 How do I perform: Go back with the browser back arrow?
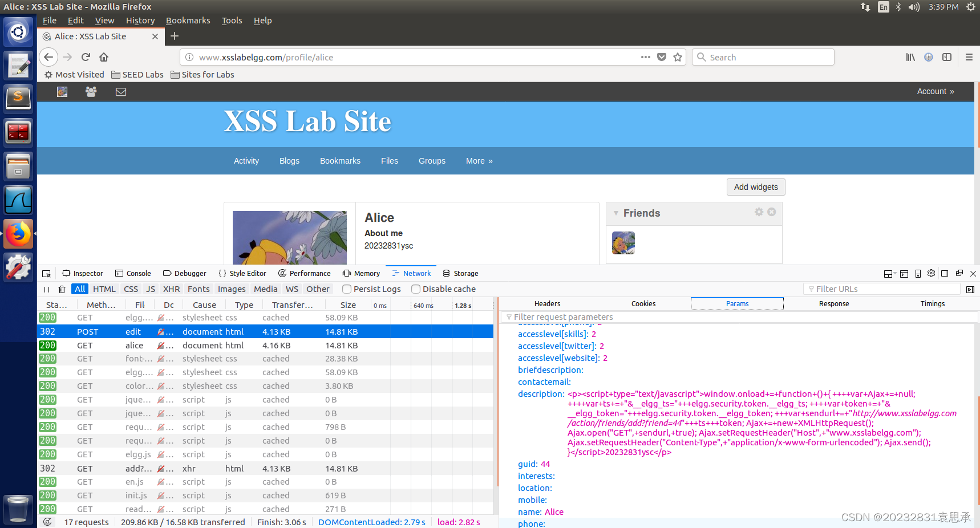coord(48,57)
